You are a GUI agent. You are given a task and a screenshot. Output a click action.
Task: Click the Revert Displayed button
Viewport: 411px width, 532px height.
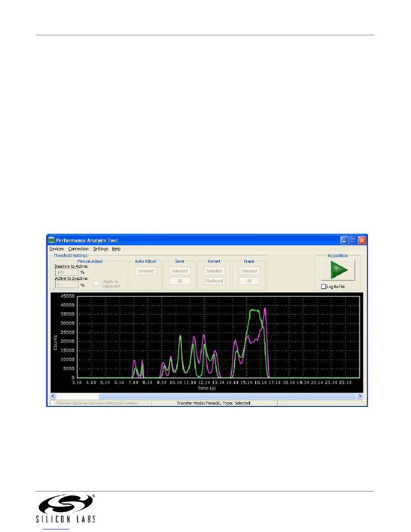pyautogui.click(x=214, y=281)
